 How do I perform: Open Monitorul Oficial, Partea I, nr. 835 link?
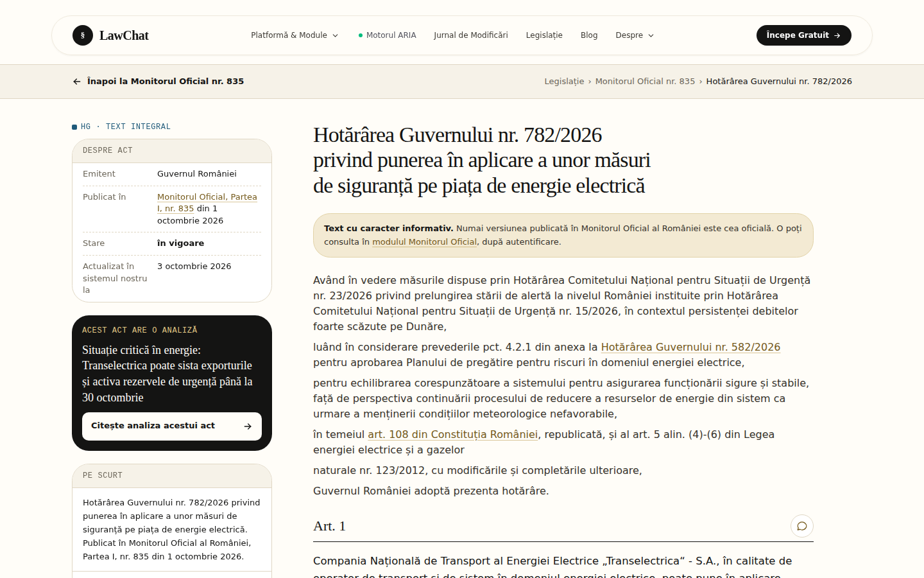click(207, 203)
